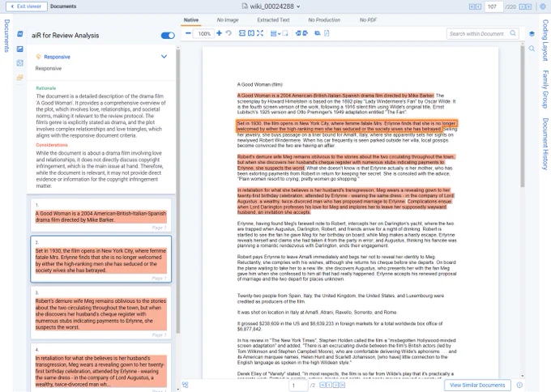Click View Similar Documents button

pos(477,385)
